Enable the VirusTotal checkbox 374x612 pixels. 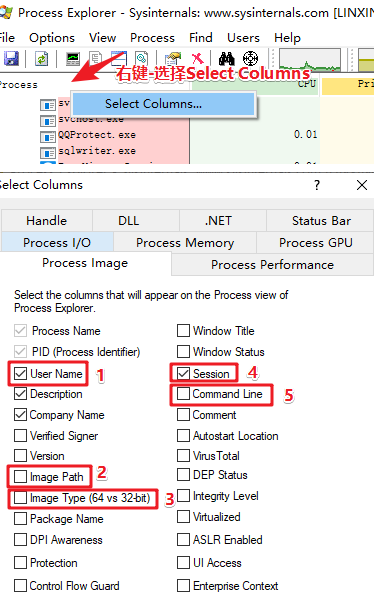[183, 455]
